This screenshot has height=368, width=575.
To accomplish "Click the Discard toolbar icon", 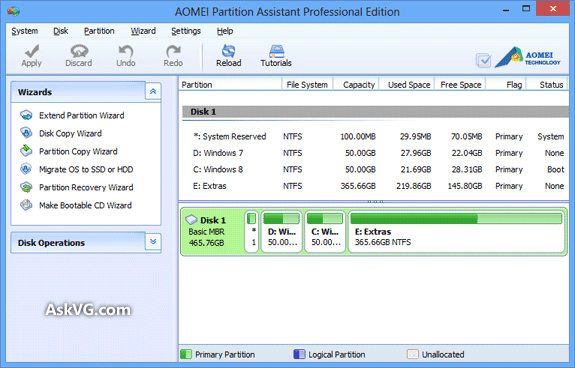I will tap(79, 51).
